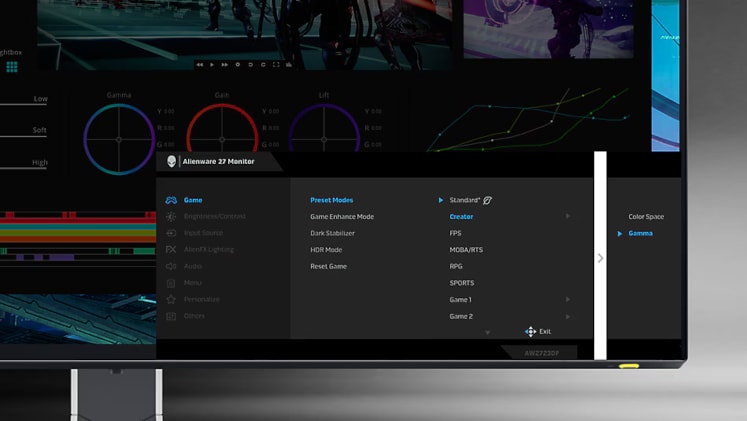Select the Game controller icon in OSD menu
Viewport: 747px width, 421px height.
pyautogui.click(x=171, y=200)
